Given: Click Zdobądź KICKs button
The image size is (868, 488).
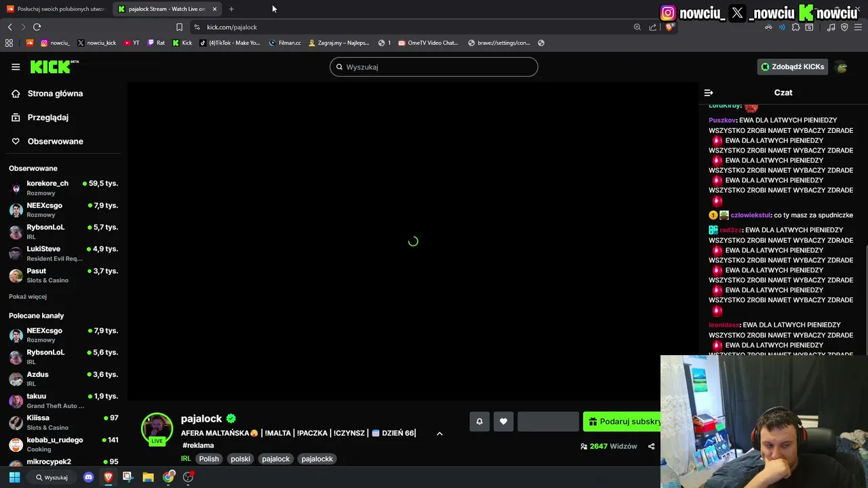Looking at the screenshot, I should tap(793, 66).
